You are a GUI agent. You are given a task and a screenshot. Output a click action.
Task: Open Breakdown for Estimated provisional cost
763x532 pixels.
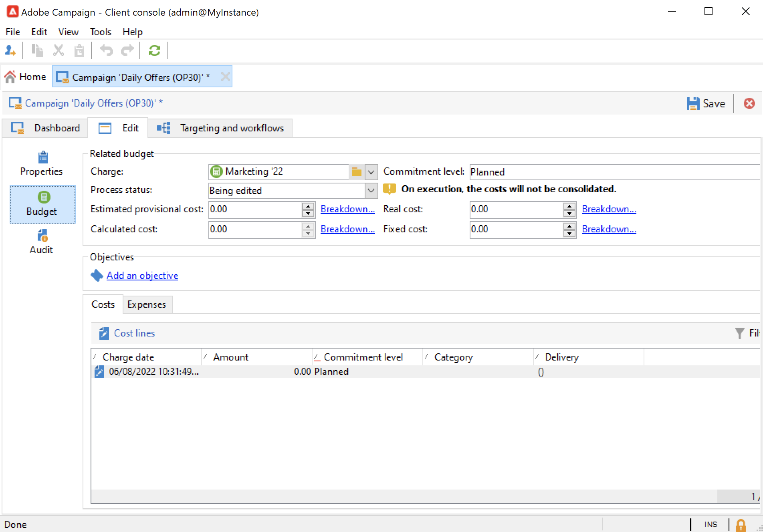point(348,209)
